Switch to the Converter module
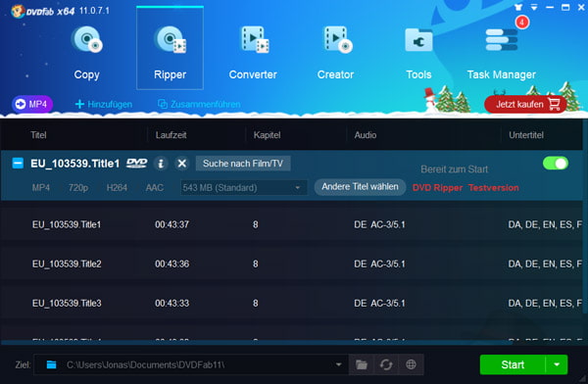This screenshot has height=384, width=588. tap(253, 53)
